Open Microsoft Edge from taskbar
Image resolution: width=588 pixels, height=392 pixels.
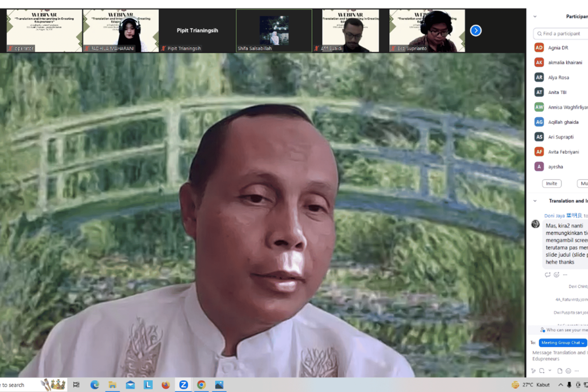click(x=94, y=385)
